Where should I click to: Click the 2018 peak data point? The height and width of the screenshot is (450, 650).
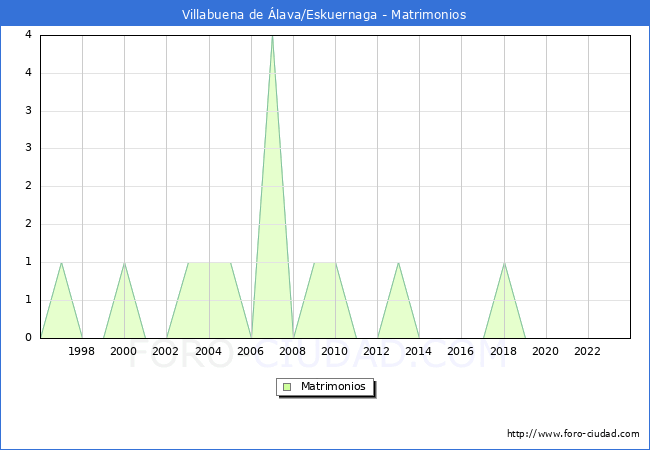point(504,263)
